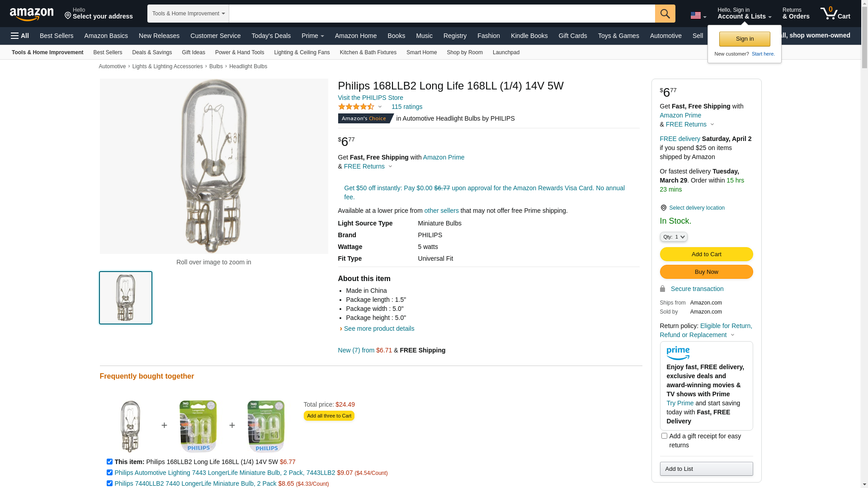Click the Add to Cart button
Screen dimensions: 868x488
point(706,254)
